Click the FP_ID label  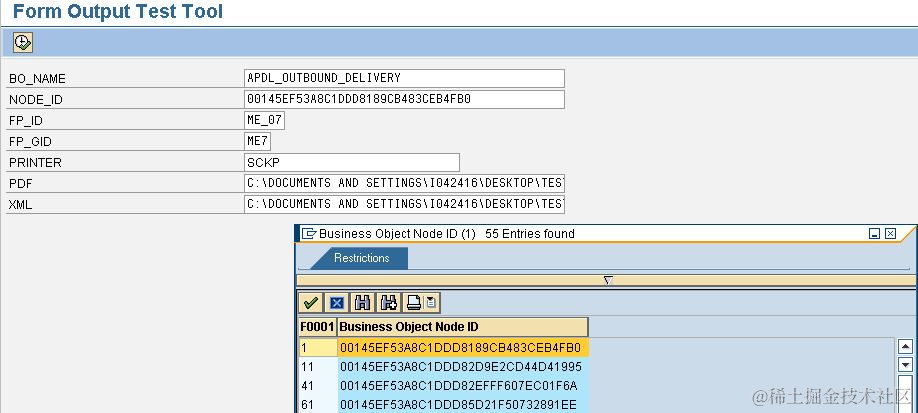pos(26,121)
